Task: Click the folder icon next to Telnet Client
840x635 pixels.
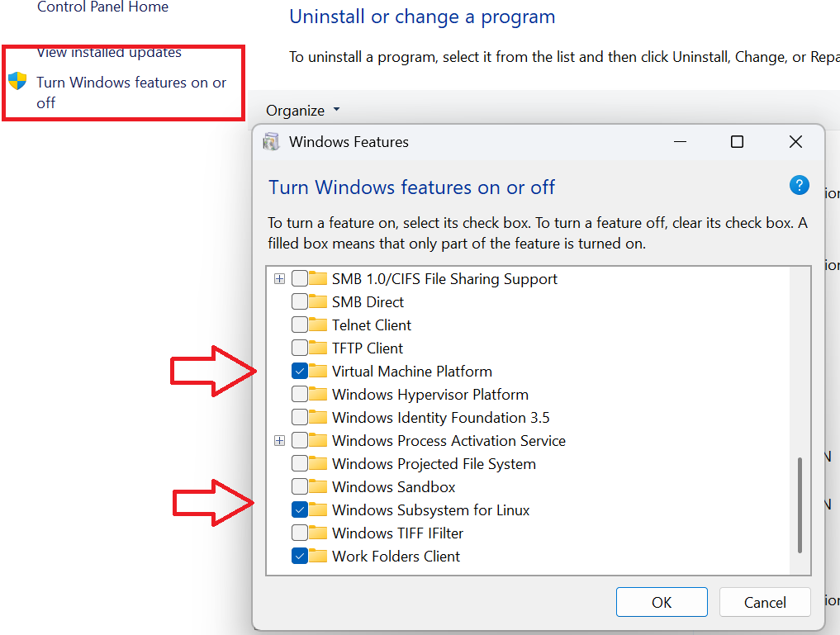Action: pyautogui.click(x=318, y=325)
